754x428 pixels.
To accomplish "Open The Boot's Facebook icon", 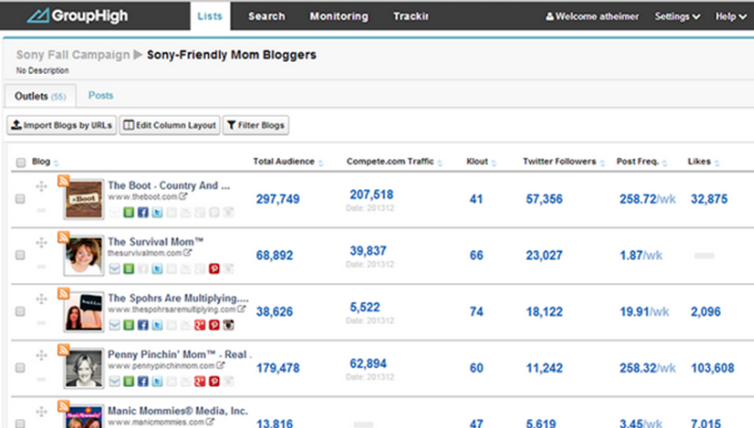I will [143, 212].
